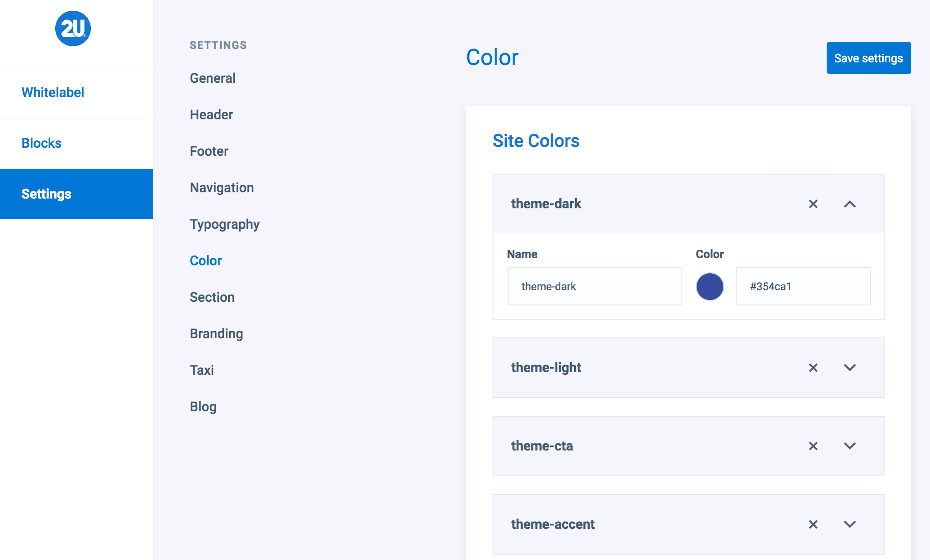
Task: Click the blue theme-dark color swatch
Action: (710, 287)
